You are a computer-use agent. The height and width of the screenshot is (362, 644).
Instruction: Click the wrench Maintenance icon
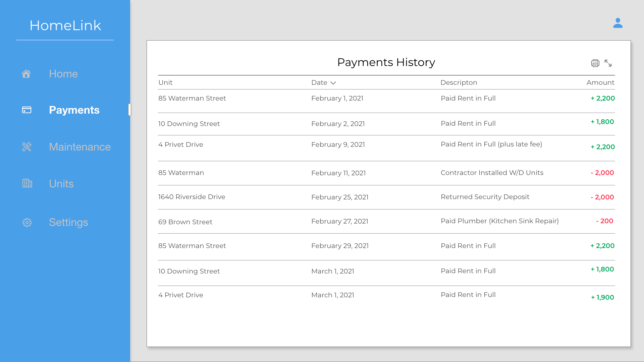tap(26, 147)
